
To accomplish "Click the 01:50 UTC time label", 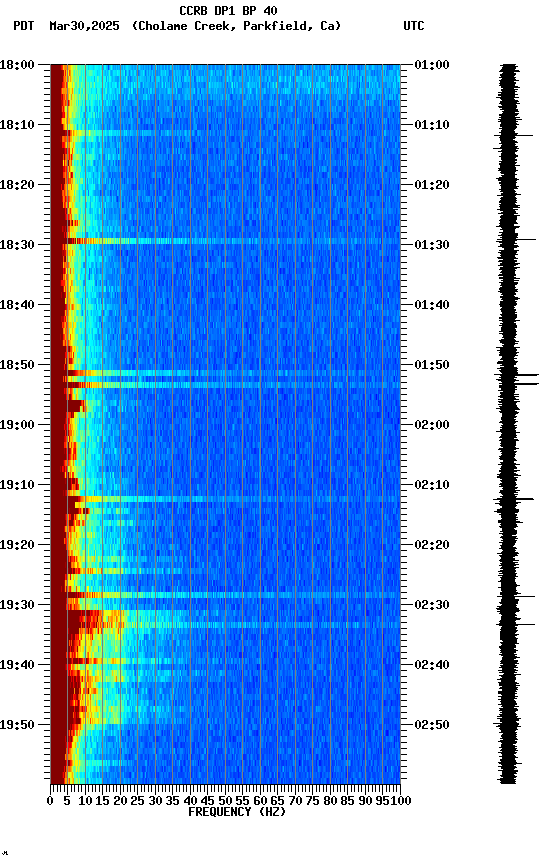I will click(x=432, y=365).
